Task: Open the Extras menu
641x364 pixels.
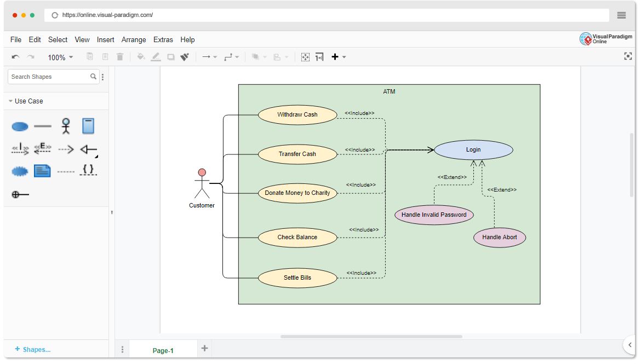Action: (x=163, y=39)
